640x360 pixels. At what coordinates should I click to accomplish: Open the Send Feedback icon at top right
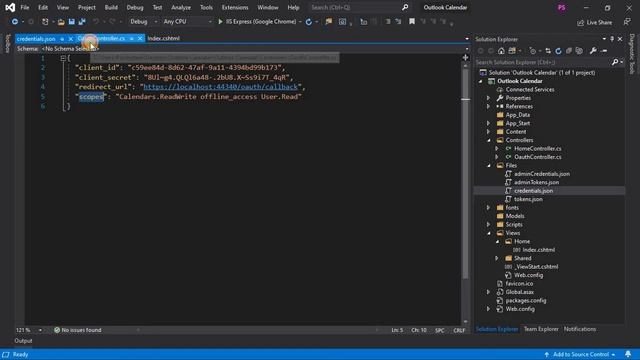point(627,22)
